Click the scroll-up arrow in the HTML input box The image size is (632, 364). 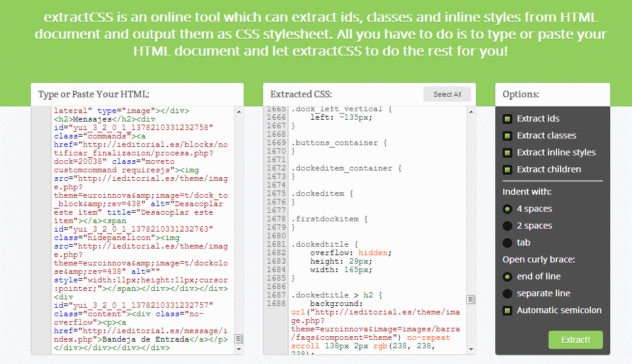click(238, 112)
